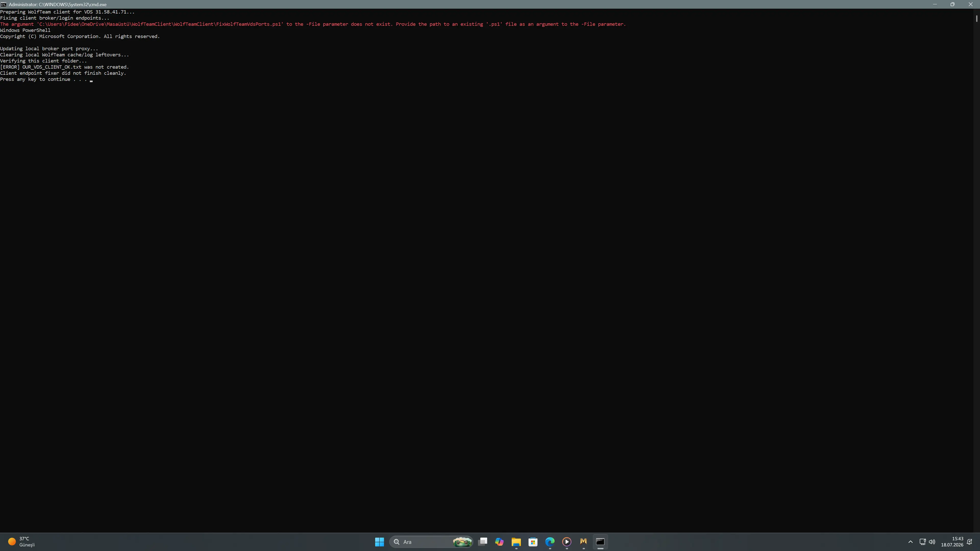This screenshot has height=551, width=980.
Task: Launch Copilot from the taskbar
Action: tap(499, 542)
